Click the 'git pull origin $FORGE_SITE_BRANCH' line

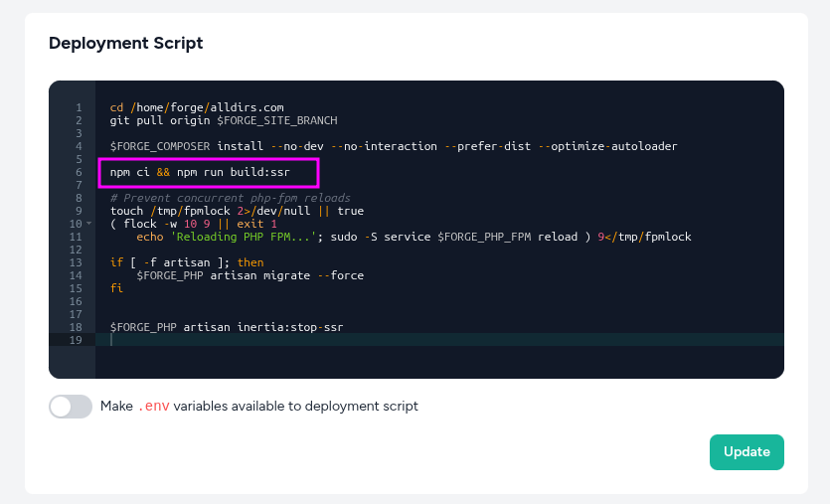tap(224, 120)
